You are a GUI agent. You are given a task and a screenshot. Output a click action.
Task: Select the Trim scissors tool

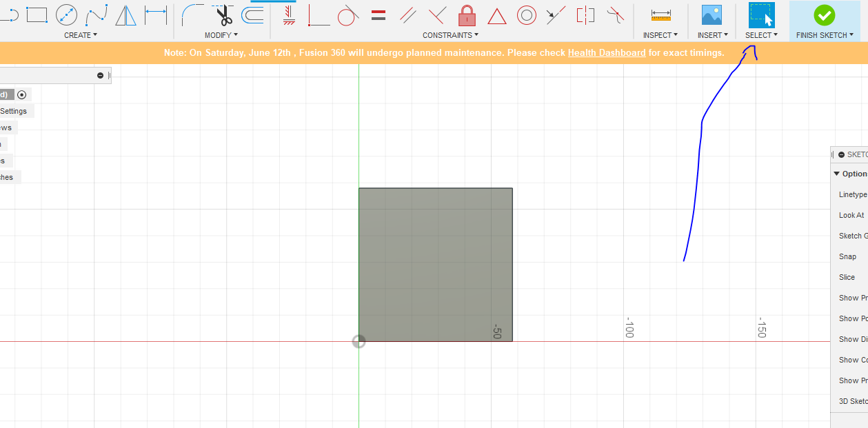pyautogui.click(x=222, y=14)
